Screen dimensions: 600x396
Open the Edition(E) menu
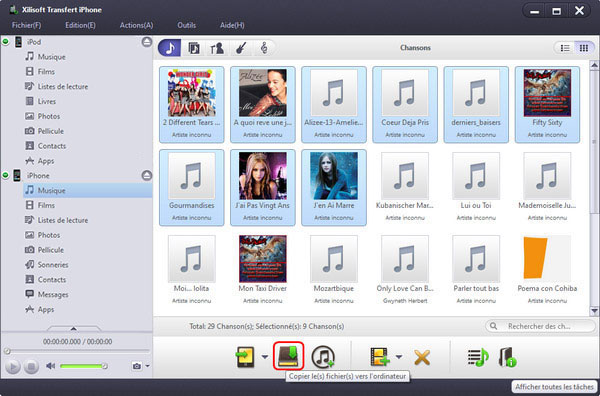point(80,25)
